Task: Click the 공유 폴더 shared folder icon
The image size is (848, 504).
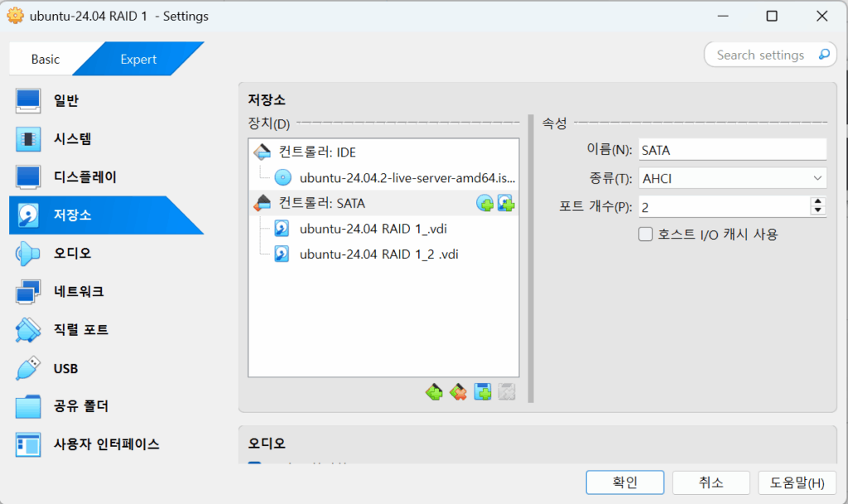Action: [27, 406]
